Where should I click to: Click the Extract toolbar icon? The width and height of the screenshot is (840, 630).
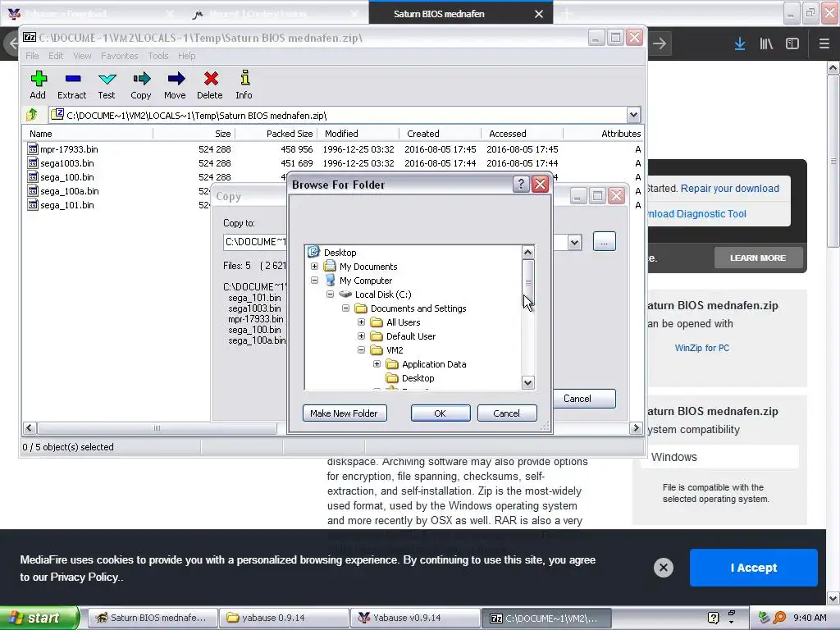[72, 79]
